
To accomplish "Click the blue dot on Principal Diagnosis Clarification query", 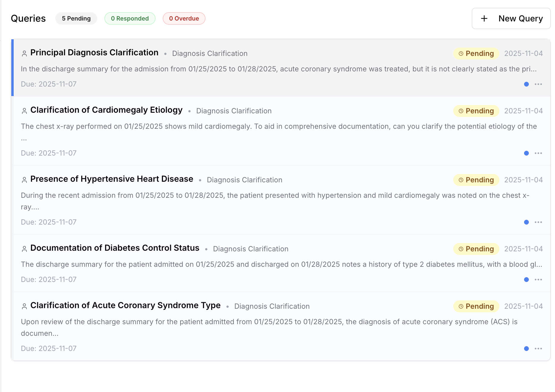I will [526, 84].
